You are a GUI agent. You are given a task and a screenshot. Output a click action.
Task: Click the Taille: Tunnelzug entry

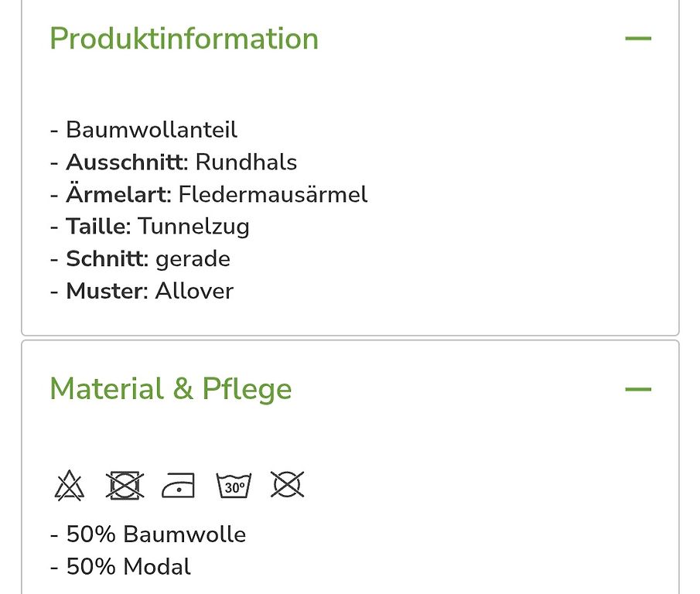[x=149, y=227]
